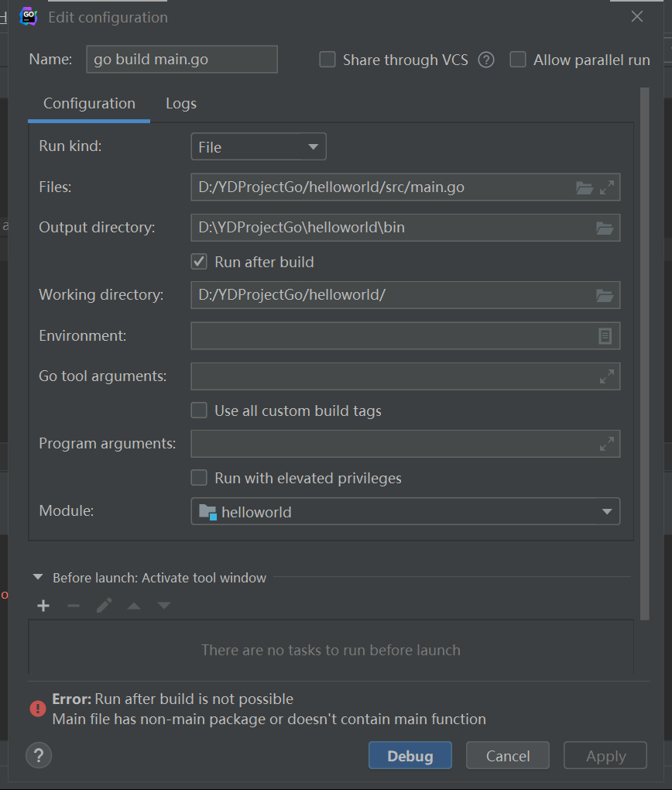672x790 pixels.
Task: Move before launch task down
Action: pos(164,606)
